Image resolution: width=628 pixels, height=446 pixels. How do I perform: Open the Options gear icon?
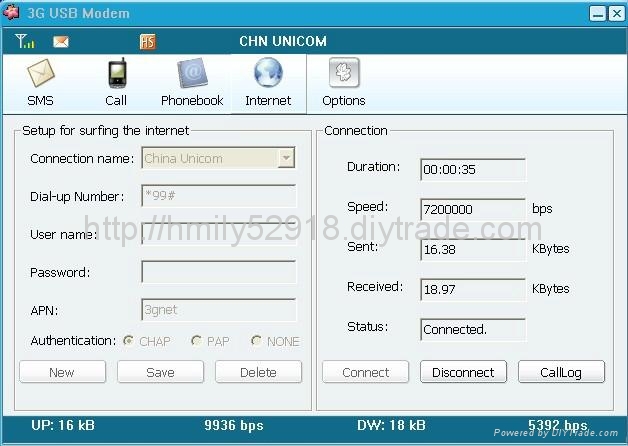344,72
